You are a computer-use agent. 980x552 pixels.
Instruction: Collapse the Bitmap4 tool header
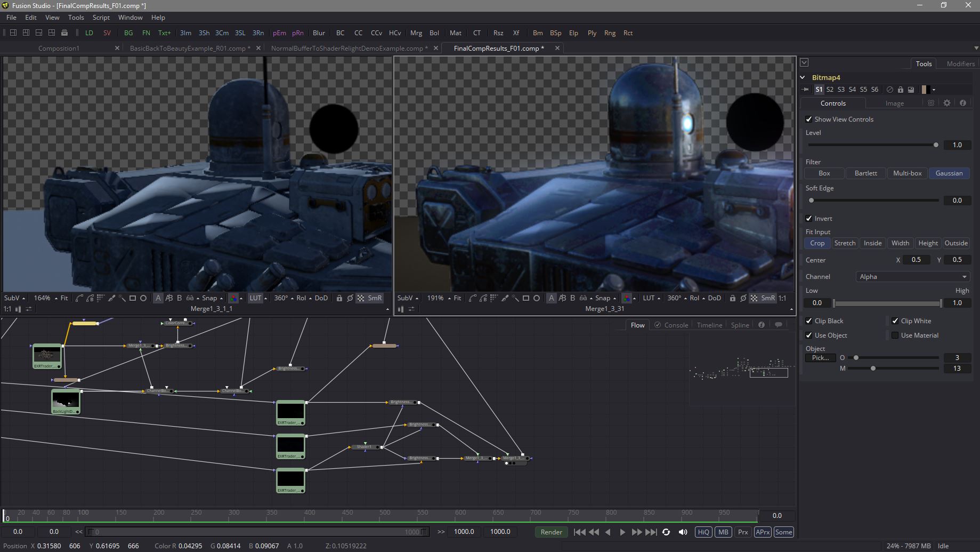click(803, 77)
